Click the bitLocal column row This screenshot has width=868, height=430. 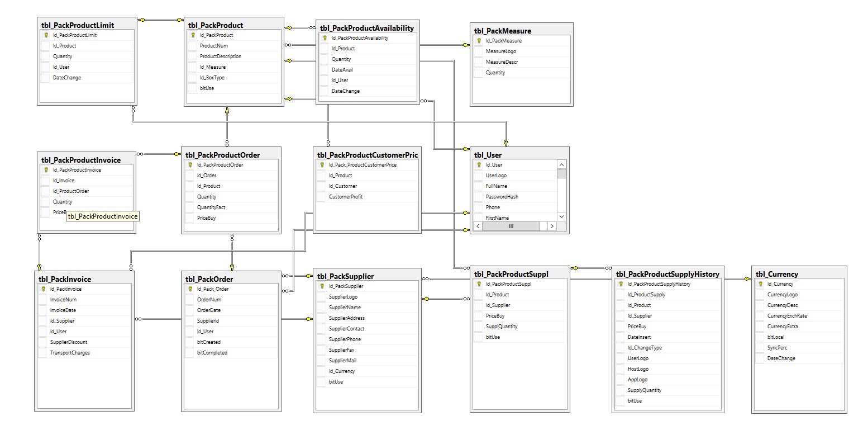[799, 337]
